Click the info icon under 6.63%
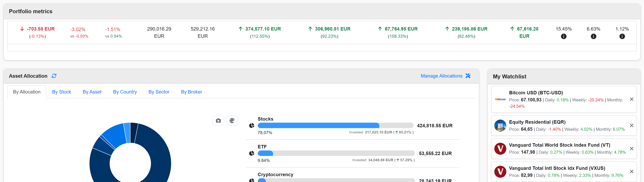Screen dimensions: 644x182 coord(593,37)
